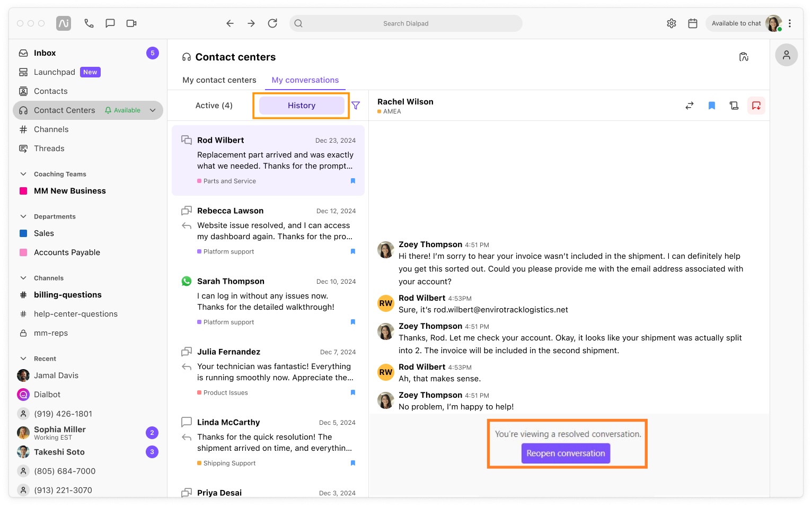Image resolution: width=812 pixels, height=507 pixels.
Task: Transfer Rachel Wilson's conversation with swap arrows
Action: click(x=690, y=106)
